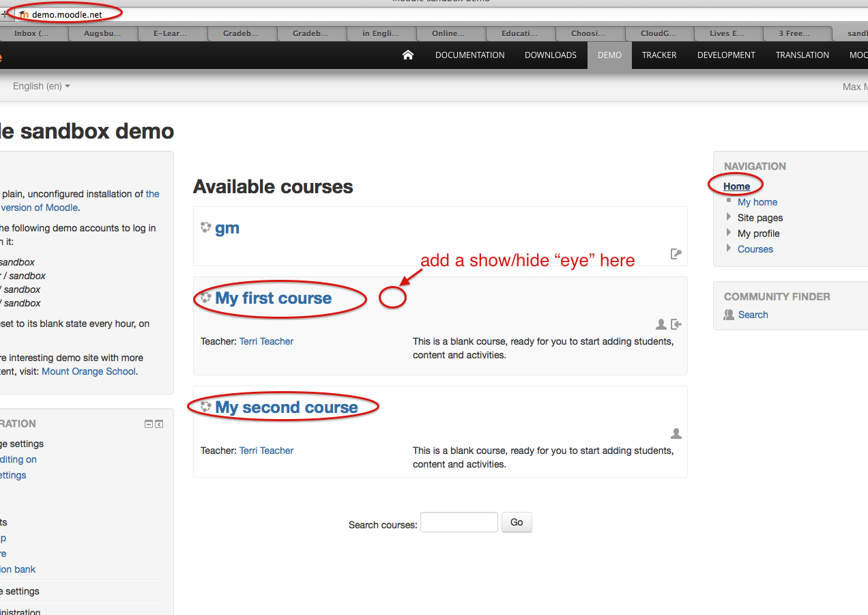Hide the Administration block with the minus icon
This screenshot has width=868, height=615.
[149, 424]
